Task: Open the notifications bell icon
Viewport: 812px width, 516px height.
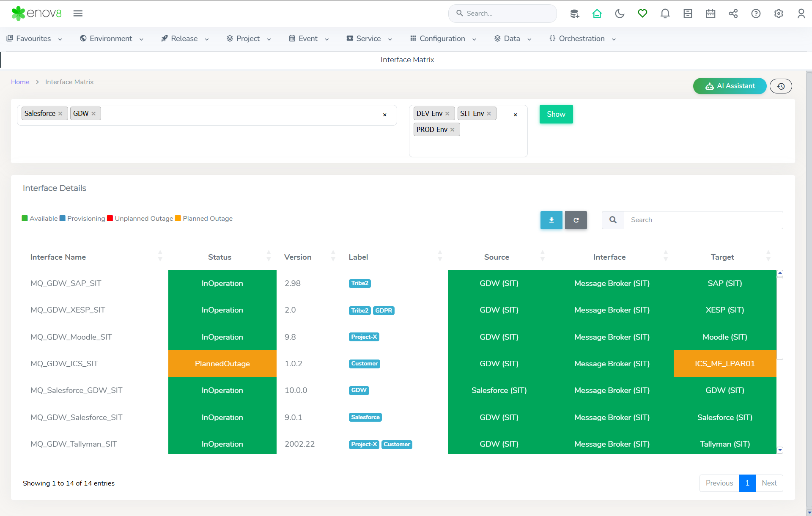Action: pos(665,14)
